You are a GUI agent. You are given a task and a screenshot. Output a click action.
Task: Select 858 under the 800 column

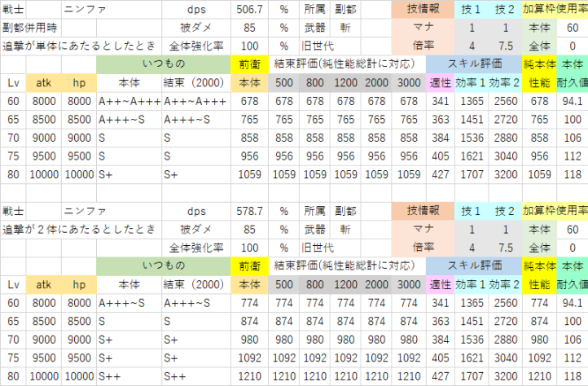314,138
